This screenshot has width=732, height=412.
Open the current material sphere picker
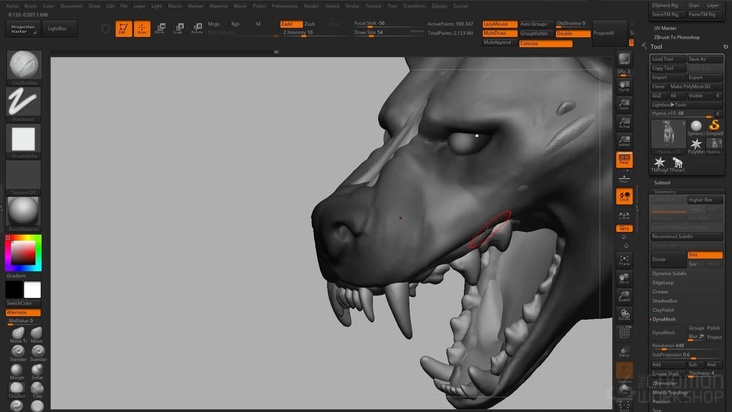coord(23,211)
